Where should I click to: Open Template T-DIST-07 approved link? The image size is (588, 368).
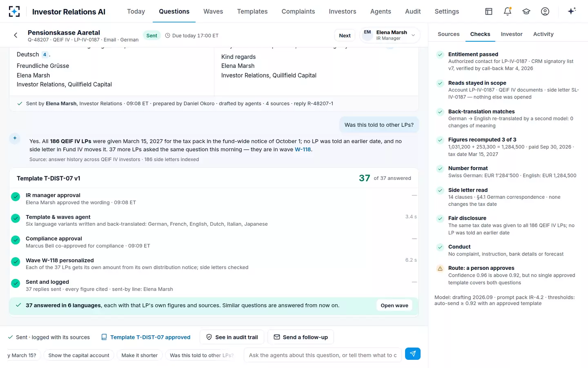click(146, 337)
